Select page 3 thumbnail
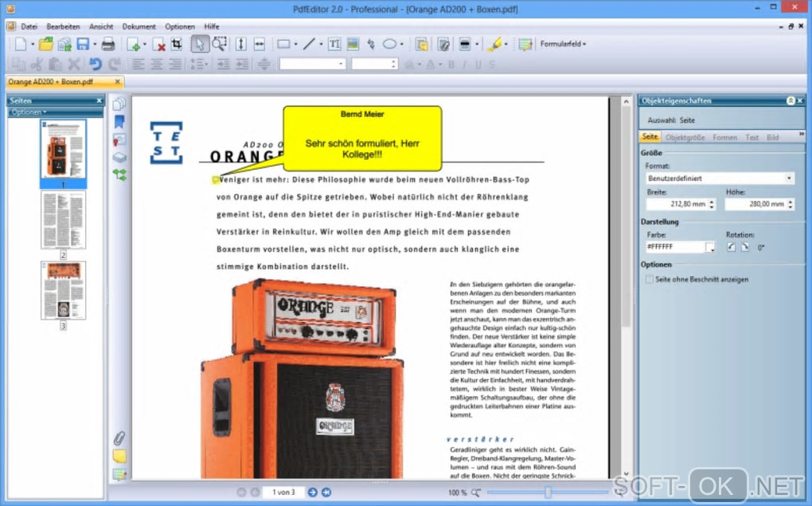Image resolution: width=812 pixels, height=506 pixels. pyautogui.click(x=63, y=290)
